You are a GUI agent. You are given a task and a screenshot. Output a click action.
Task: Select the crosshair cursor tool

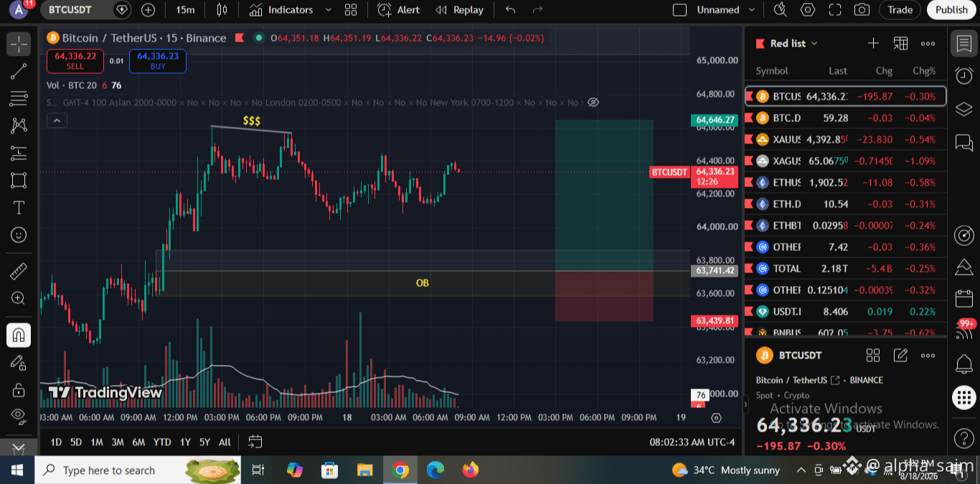click(19, 44)
